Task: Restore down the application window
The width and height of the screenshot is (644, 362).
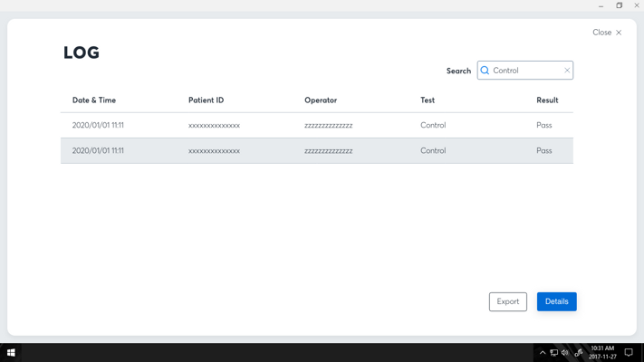Action: pos(619,5)
